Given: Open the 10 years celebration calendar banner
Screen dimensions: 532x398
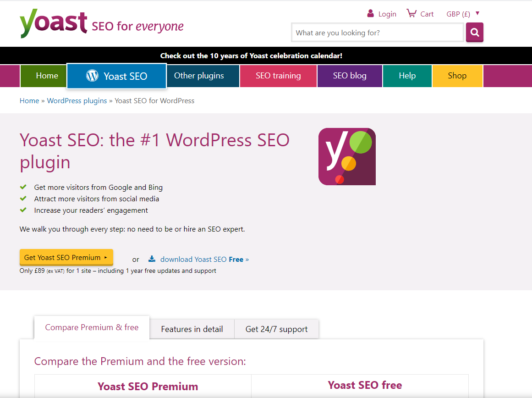Looking at the screenshot, I should click(x=251, y=55).
